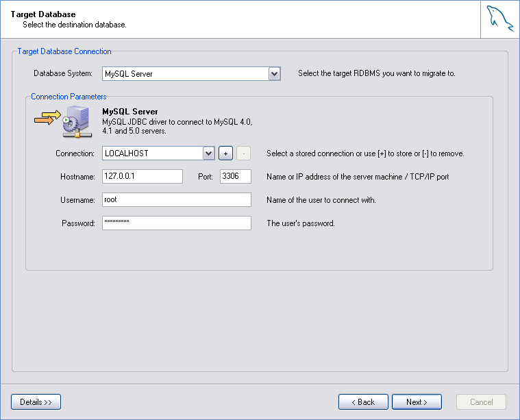Click the Password input field
The image size is (520, 420).
pos(177,223)
